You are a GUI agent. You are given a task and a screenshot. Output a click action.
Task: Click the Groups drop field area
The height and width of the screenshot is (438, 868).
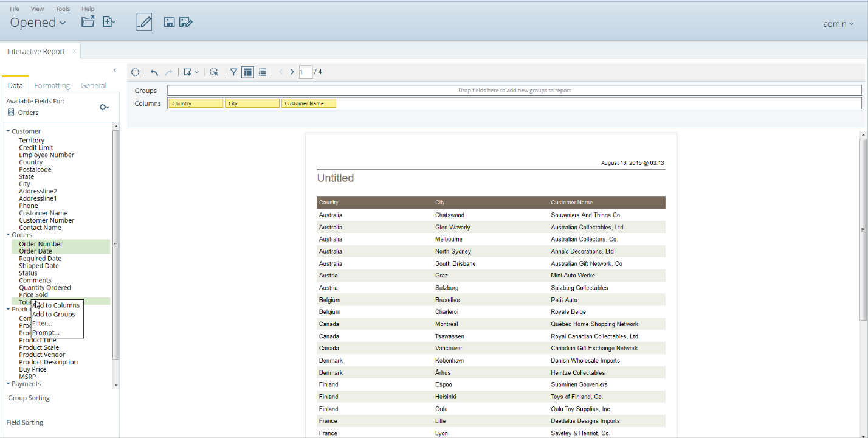[514, 91]
